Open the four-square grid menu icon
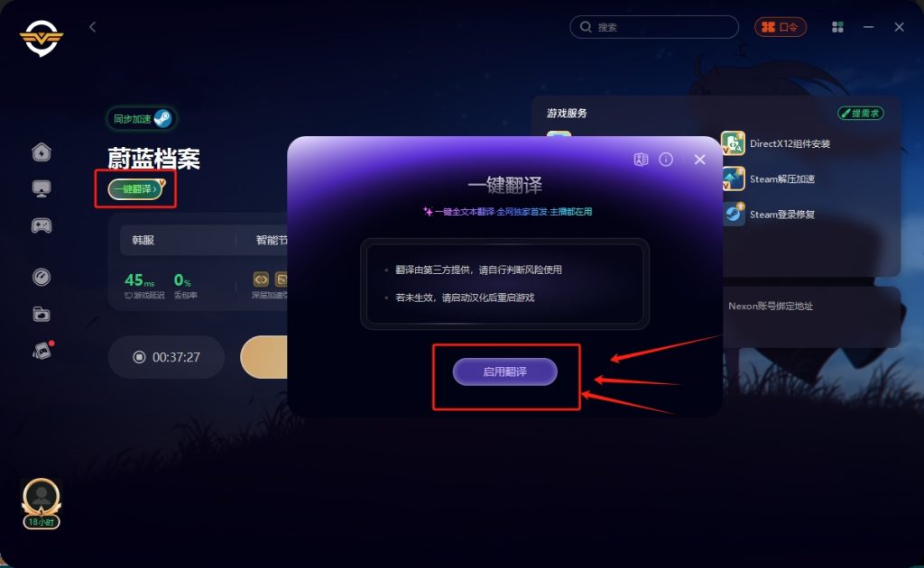 coord(837,27)
